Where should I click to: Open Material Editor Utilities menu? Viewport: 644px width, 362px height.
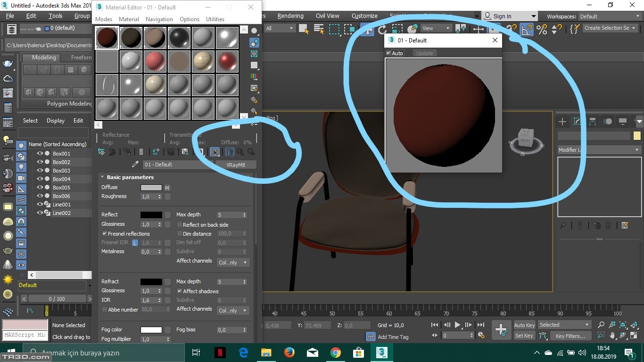pyautogui.click(x=215, y=19)
